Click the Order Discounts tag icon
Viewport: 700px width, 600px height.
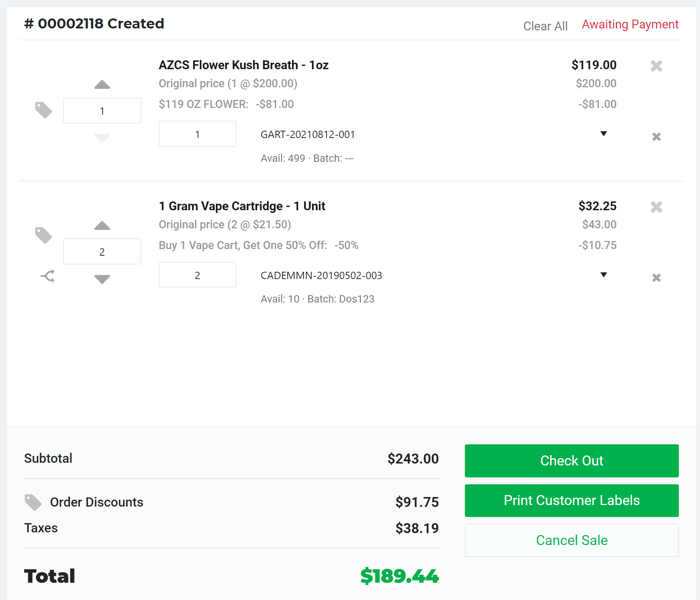pos(33,502)
